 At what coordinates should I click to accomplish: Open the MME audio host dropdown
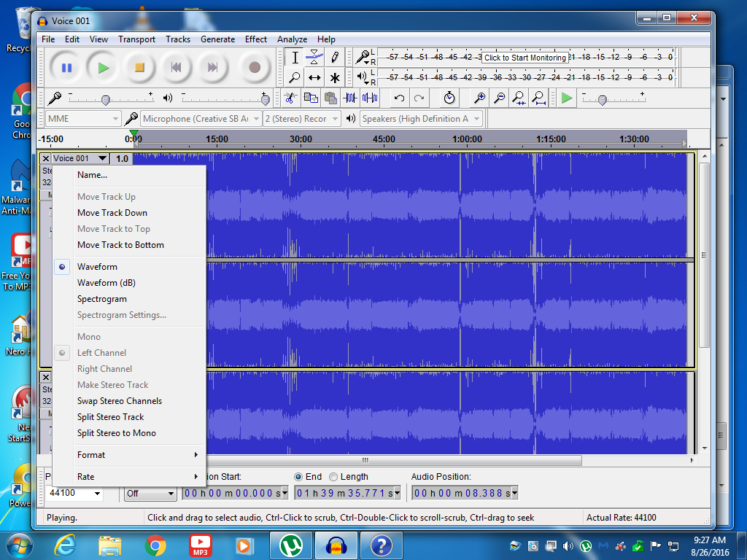click(x=83, y=119)
